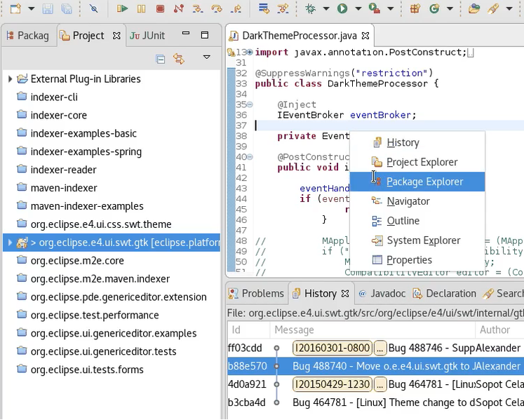Switch to the Declaration tab
Image resolution: width=524 pixels, height=420 pixels.
445,293
